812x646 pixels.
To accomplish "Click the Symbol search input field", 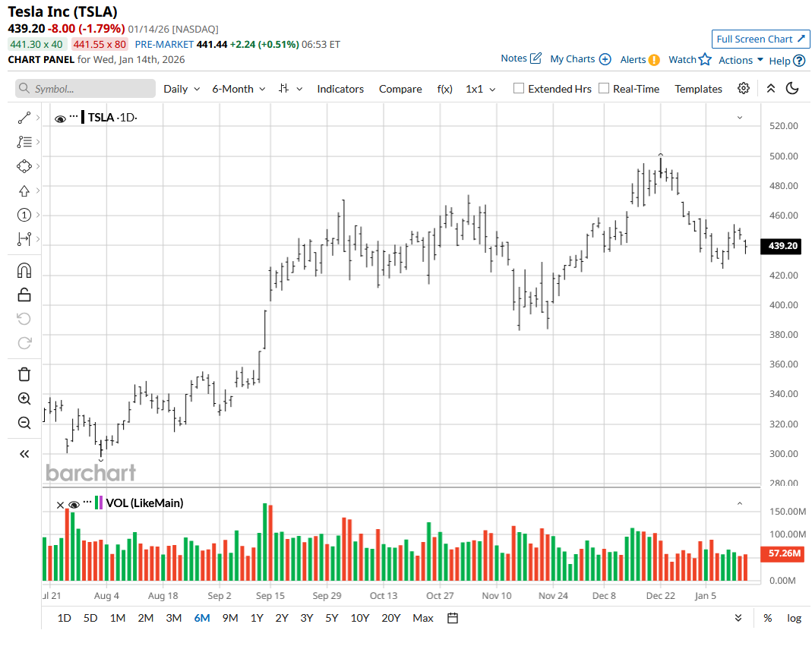I will point(85,89).
